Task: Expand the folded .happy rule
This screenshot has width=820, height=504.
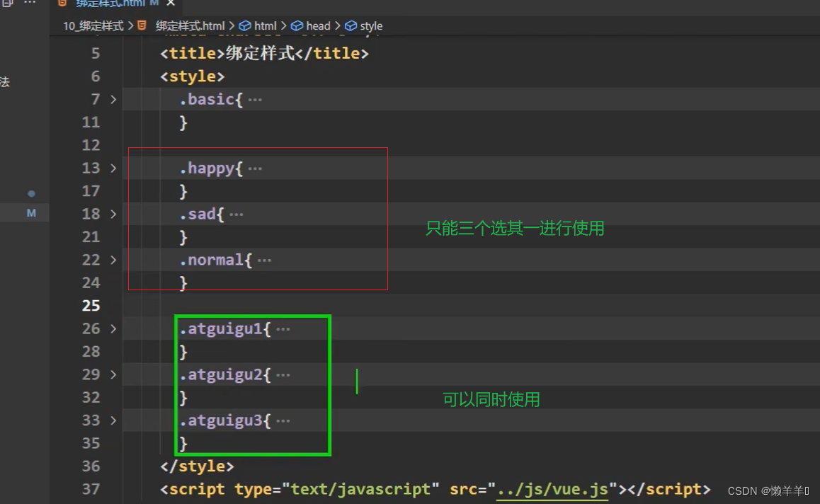Action: (113, 168)
